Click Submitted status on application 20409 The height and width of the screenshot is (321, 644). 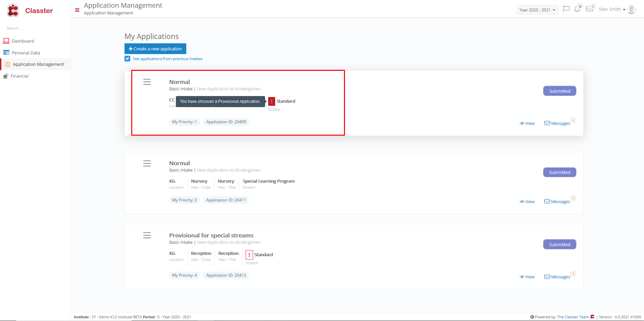point(560,91)
